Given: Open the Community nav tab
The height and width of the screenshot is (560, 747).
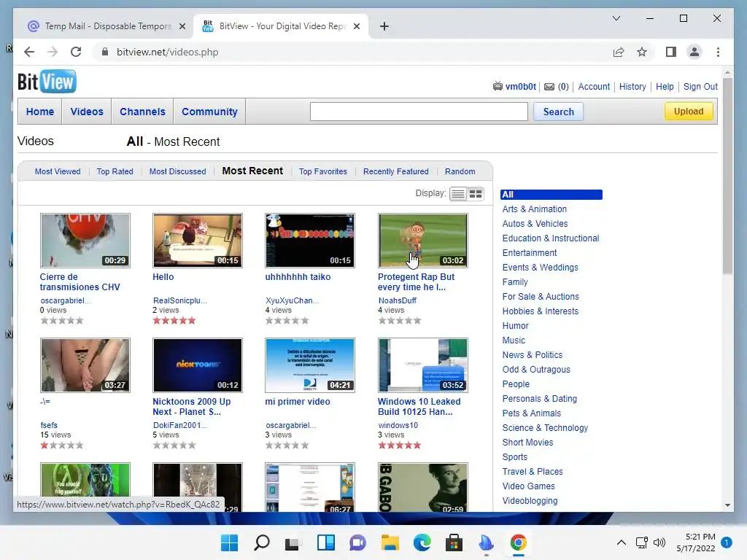Looking at the screenshot, I should (209, 112).
